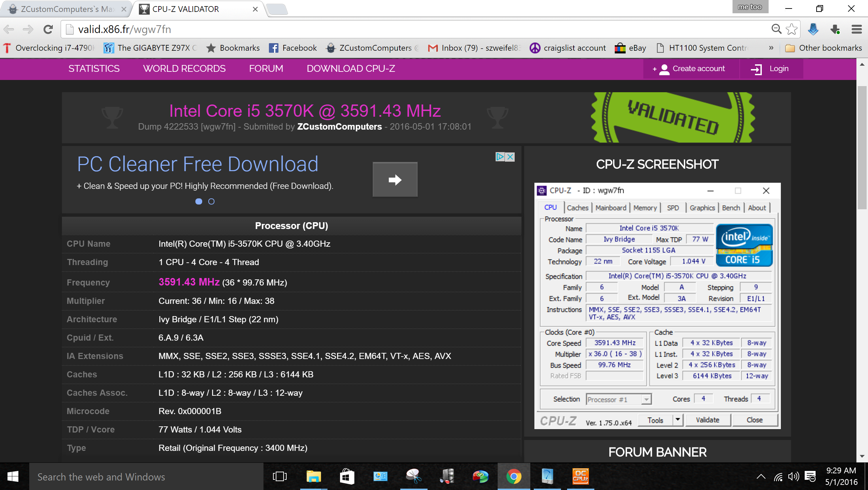Open The GIGABYTE Z97X bookmark
868x490 pixels.
[150, 48]
